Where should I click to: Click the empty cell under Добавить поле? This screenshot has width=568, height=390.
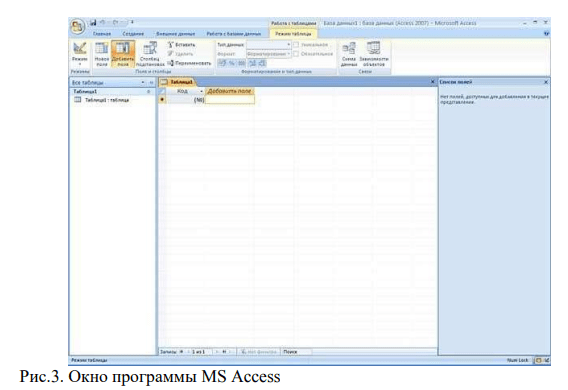click(x=230, y=100)
